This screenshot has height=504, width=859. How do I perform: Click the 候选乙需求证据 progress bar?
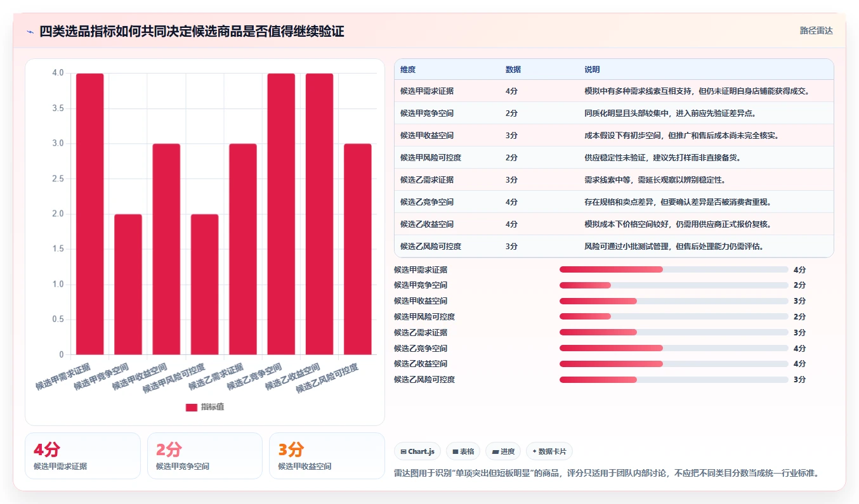tap(674, 332)
